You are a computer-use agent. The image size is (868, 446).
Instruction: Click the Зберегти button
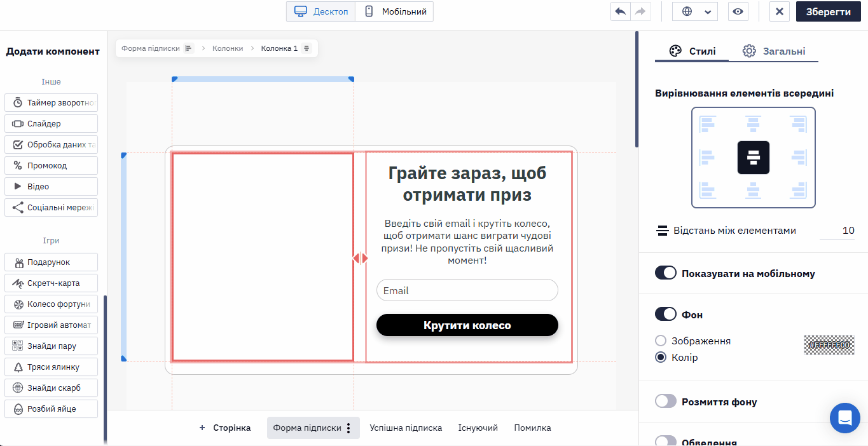pos(828,11)
